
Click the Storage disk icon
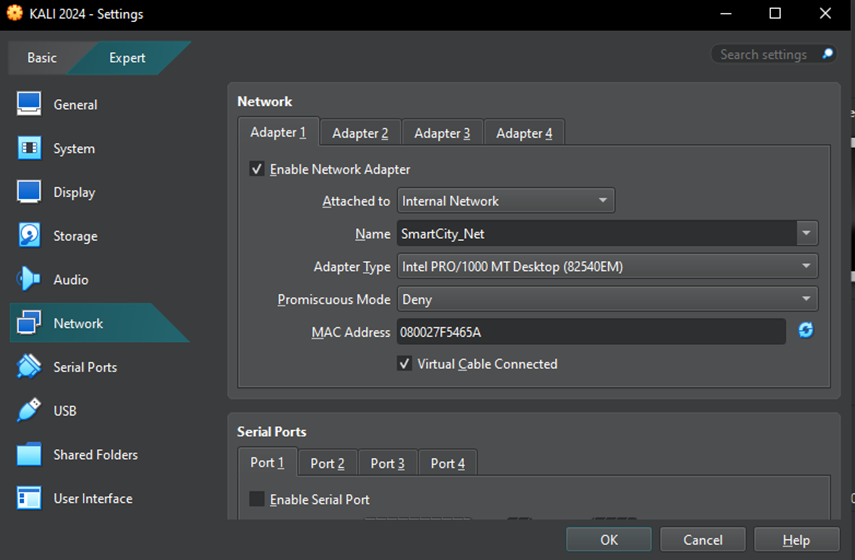tap(29, 236)
